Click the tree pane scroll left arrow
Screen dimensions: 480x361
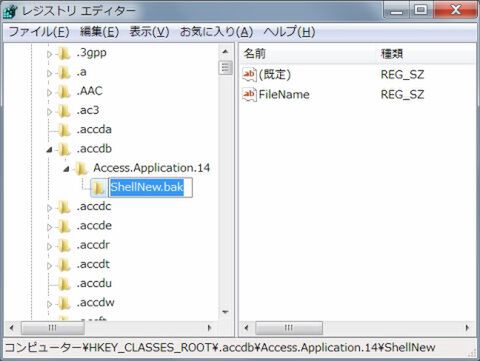click(12, 328)
